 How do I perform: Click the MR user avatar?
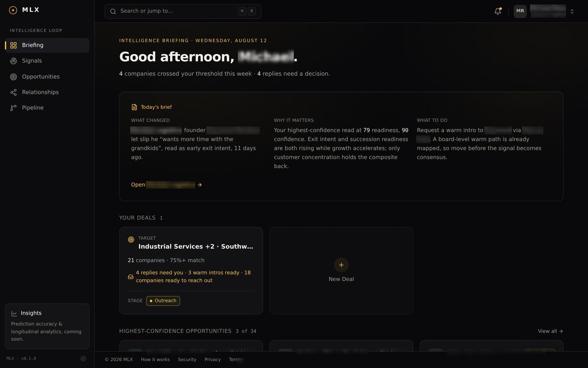coord(520,11)
